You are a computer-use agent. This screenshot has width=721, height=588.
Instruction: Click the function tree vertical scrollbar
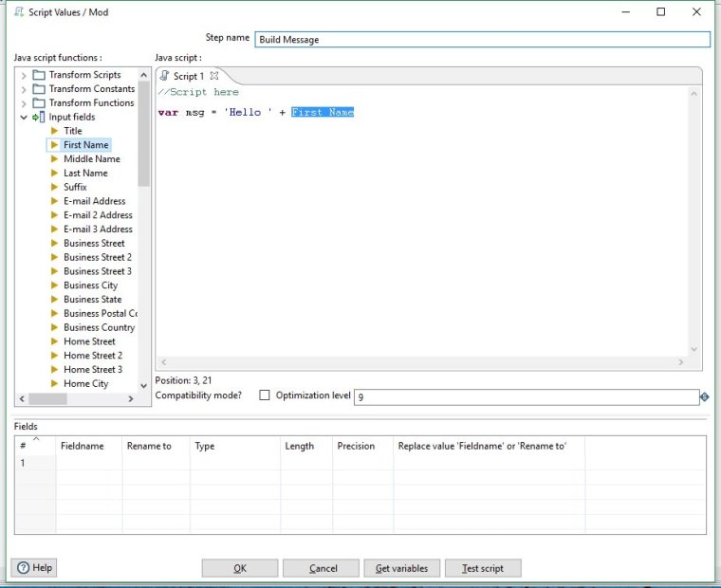(144, 133)
